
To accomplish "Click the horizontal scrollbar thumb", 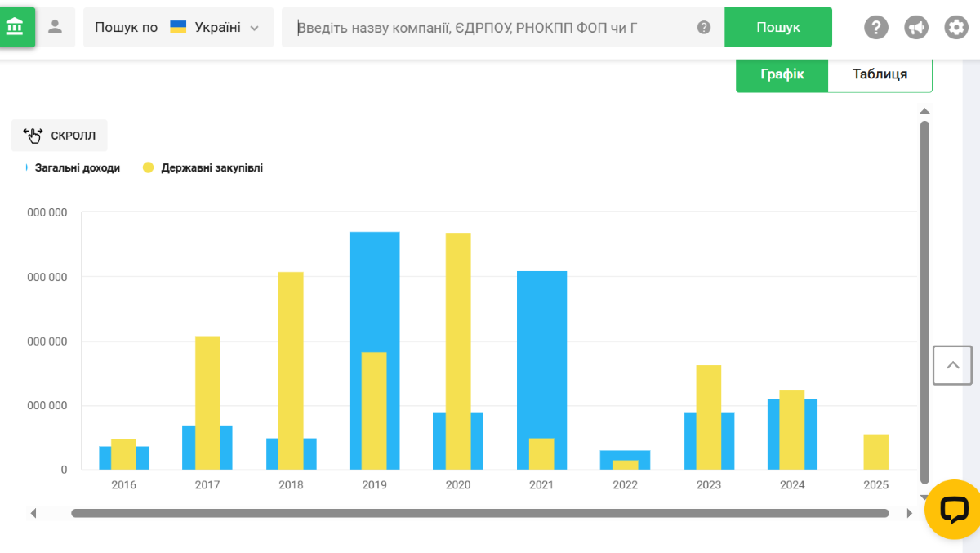I will tap(480, 513).
